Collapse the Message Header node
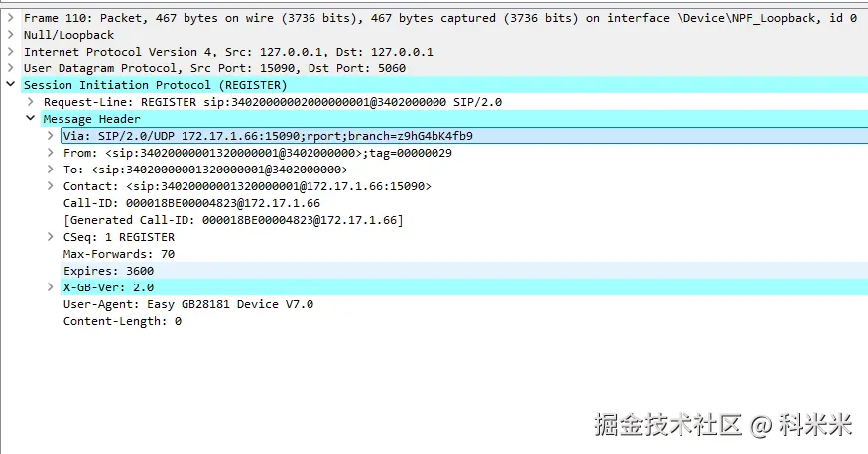868x454 pixels. [x=31, y=118]
